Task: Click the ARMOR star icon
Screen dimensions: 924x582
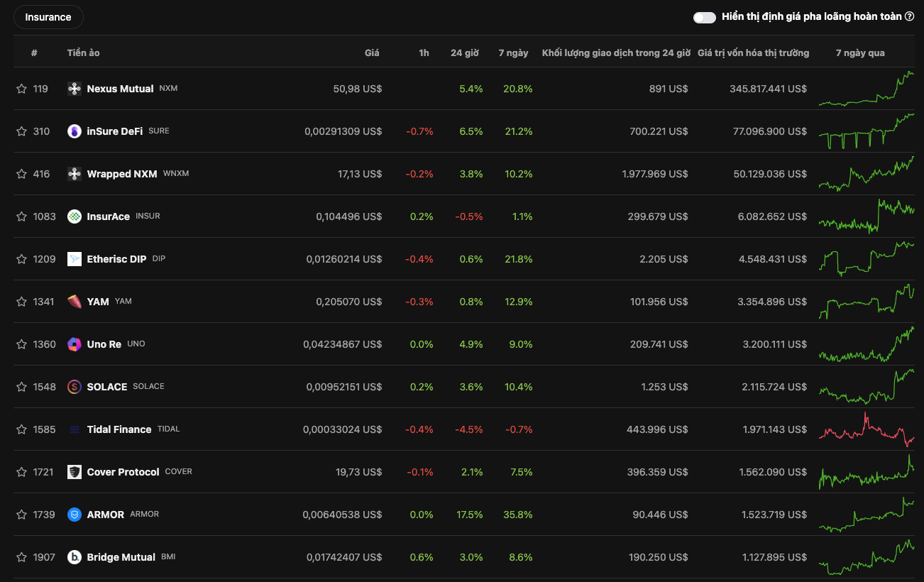Action: coord(21,515)
